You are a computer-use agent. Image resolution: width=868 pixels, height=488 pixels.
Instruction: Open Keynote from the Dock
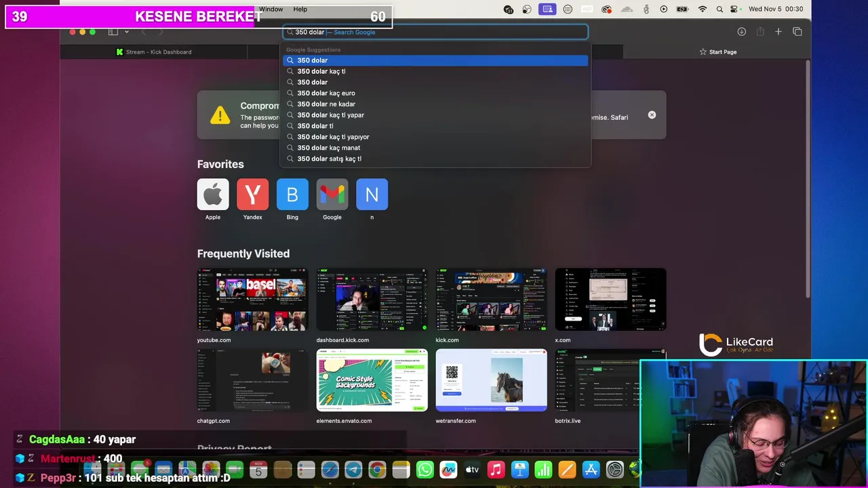[520, 469]
